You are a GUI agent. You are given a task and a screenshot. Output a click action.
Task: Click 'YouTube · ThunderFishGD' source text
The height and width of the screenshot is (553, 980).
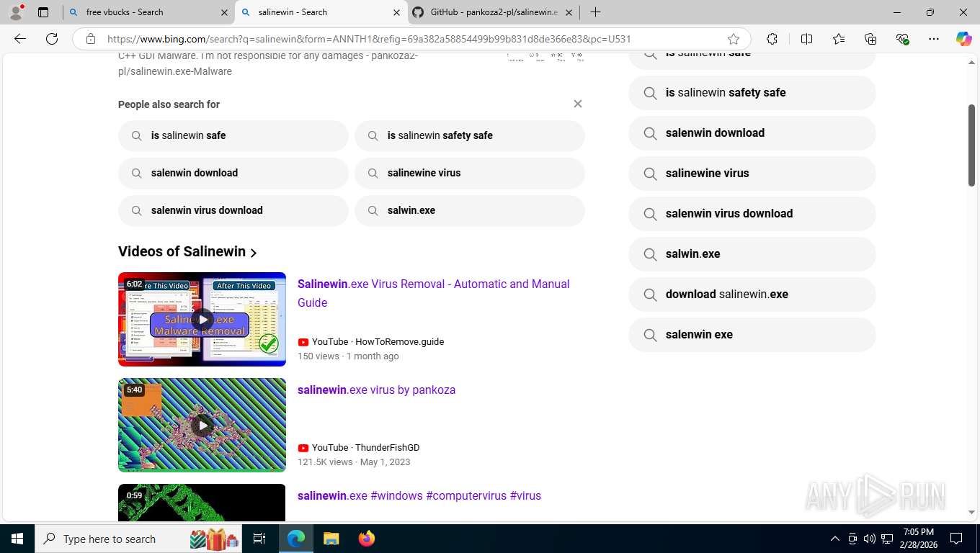pos(365,447)
